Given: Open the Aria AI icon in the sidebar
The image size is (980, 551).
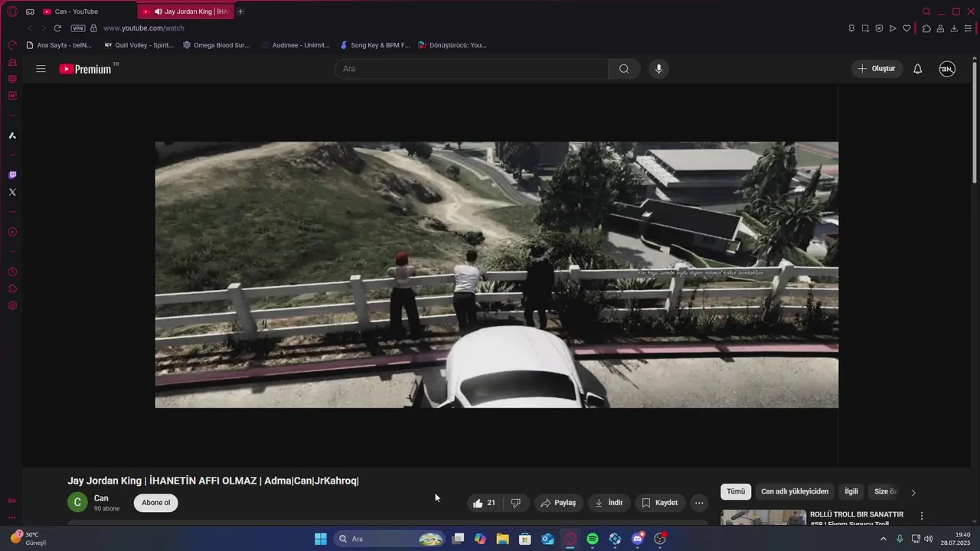Looking at the screenshot, I should click(x=12, y=135).
